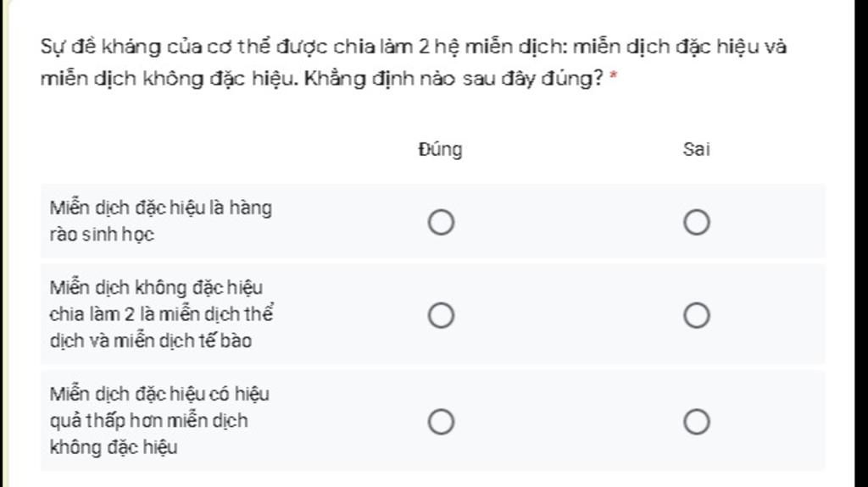Click label 'Miễn dịch đặc hiệu có hiệu'
868x487 pixels.
pos(159,394)
